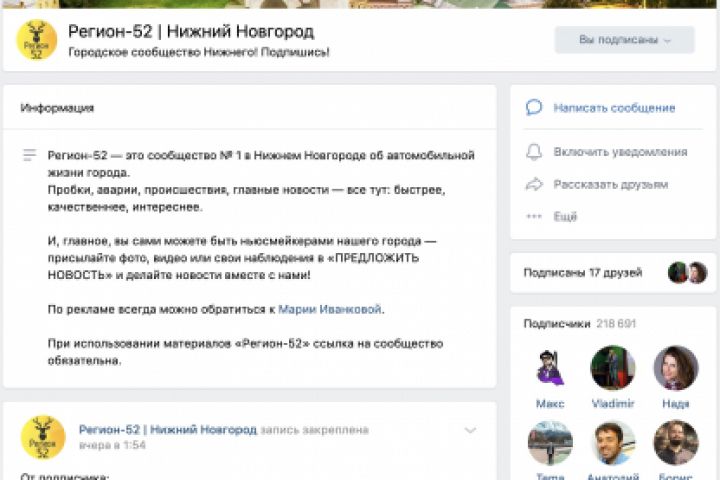Click the Регион-52 community avatar in header
The image size is (720, 480).
point(37,40)
